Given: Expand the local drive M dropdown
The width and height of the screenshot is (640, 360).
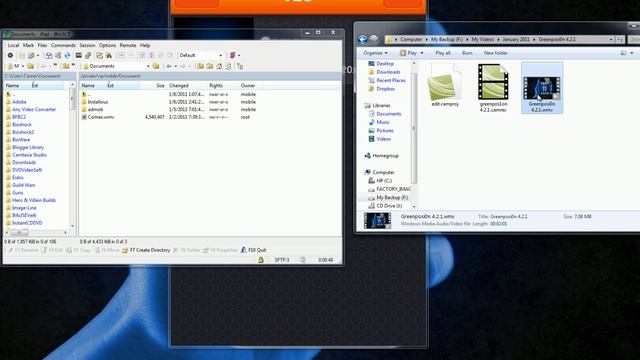Looking at the screenshot, I should point(23,66).
